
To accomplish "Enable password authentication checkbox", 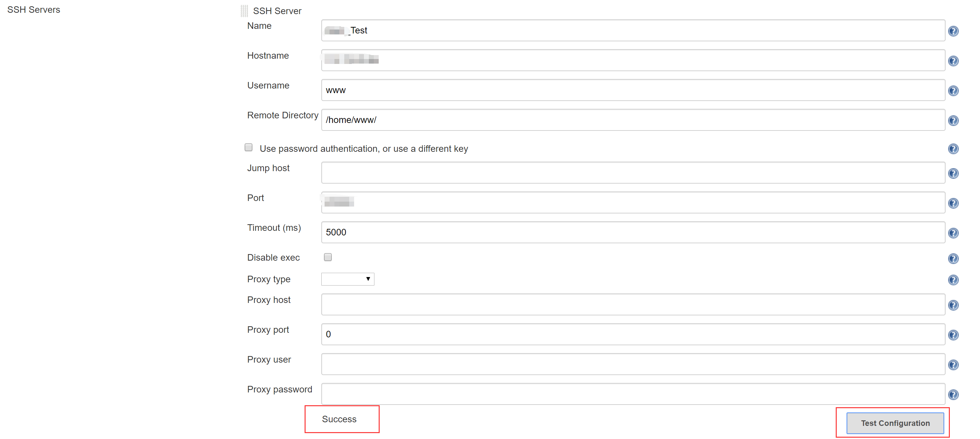I will pos(249,147).
